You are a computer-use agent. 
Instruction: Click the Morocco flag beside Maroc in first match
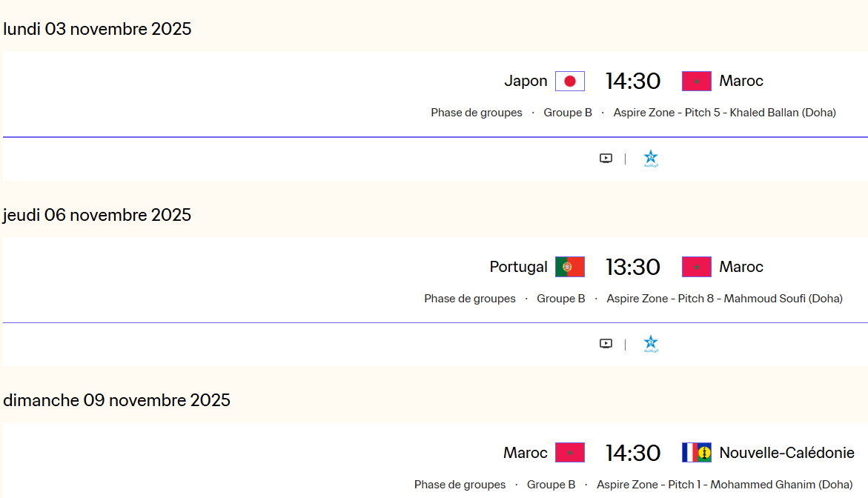696,81
